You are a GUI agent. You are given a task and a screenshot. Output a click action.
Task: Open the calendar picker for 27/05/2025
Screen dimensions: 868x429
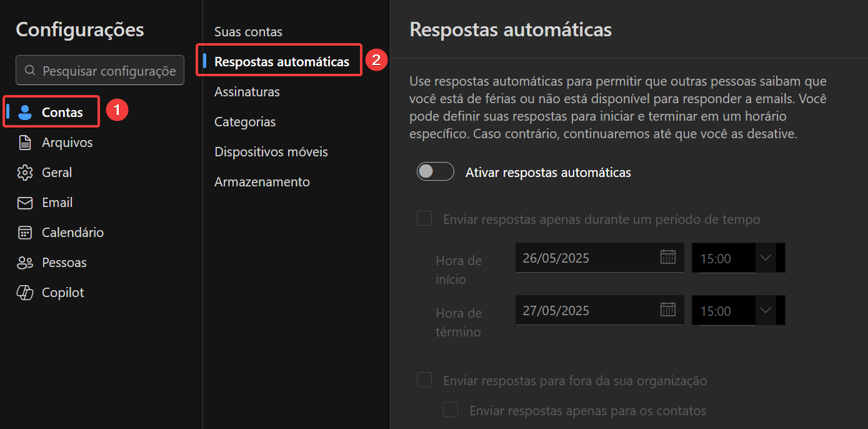coord(668,310)
